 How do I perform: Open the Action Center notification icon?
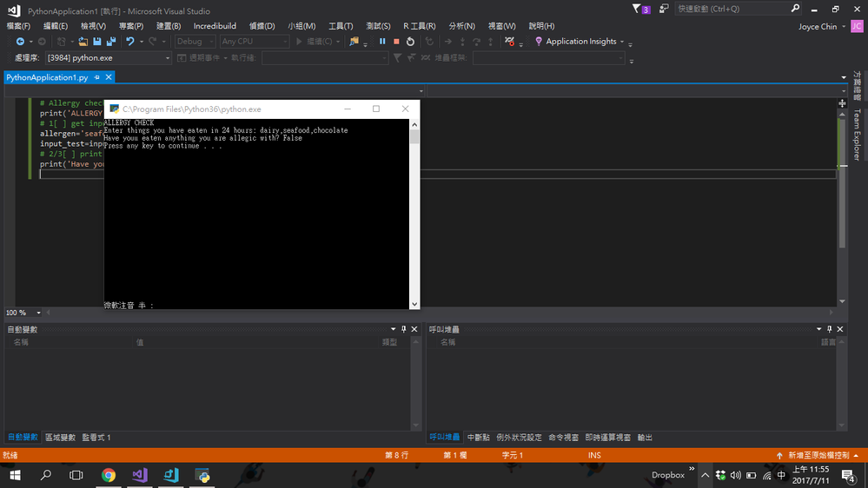coord(848,475)
